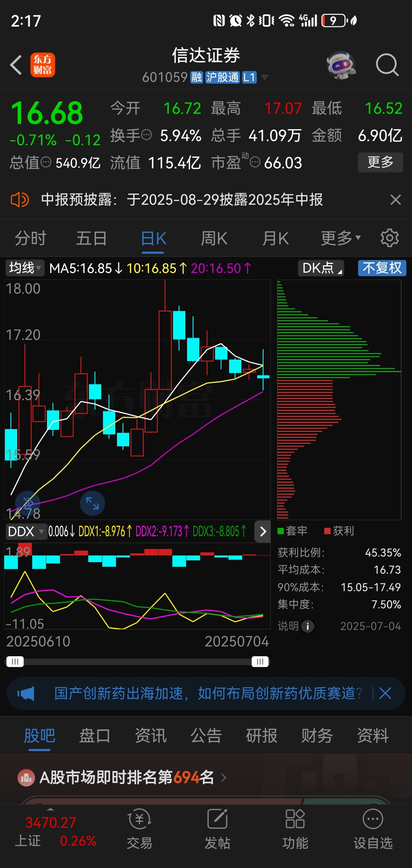Switch to 周K chart tab
Screen dimensions: 412x868
coord(214,239)
